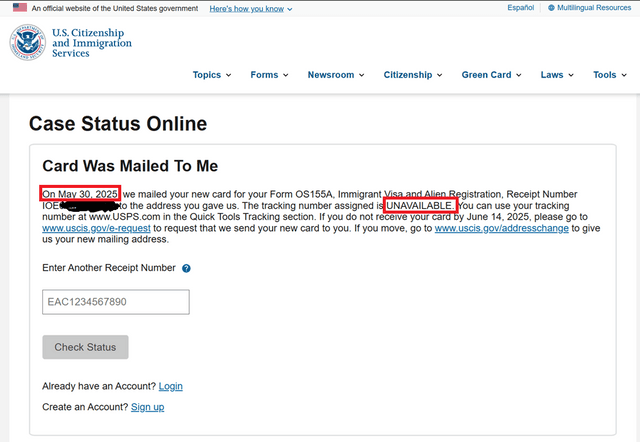The width and height of the screenshot is (640, 442).
Task: Open the Newsroom dropdown menu
Action: (336, 75)
